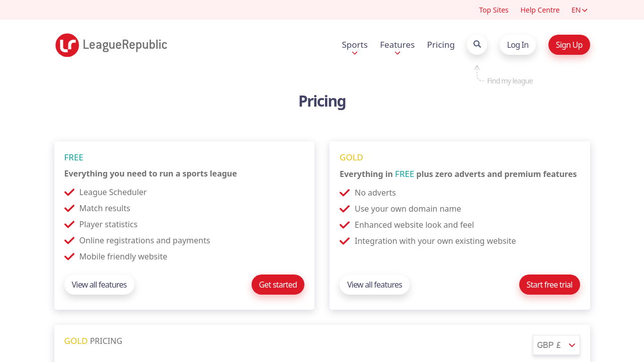The image size is (644, 362).
Task: Click the Log In button
Action: point(518,45)
